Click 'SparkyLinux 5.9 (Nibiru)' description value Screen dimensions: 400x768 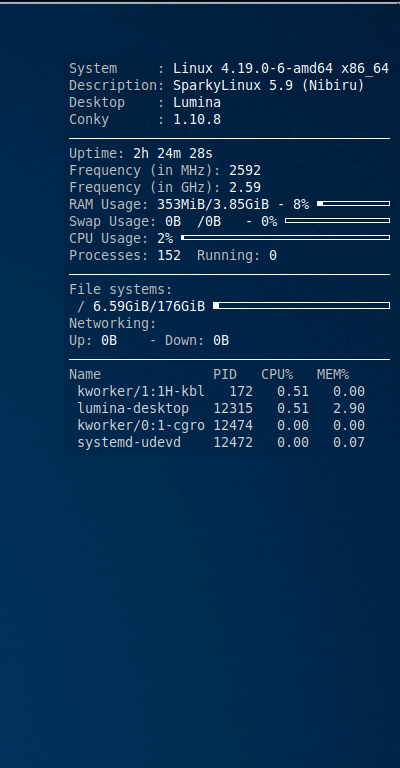point(269,86)
